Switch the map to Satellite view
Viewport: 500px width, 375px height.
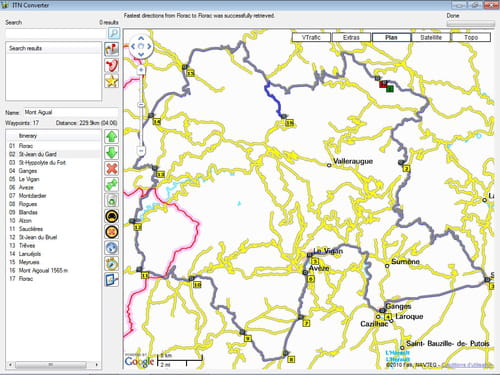tap(431, 37)
